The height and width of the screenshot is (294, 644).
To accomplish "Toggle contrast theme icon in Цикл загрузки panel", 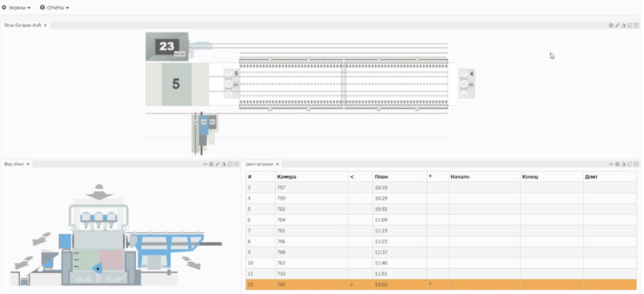I will 623,164.
